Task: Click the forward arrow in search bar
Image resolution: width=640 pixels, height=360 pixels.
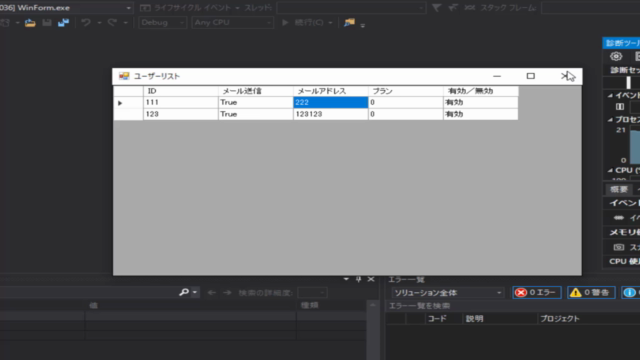Action: [227, 293]
